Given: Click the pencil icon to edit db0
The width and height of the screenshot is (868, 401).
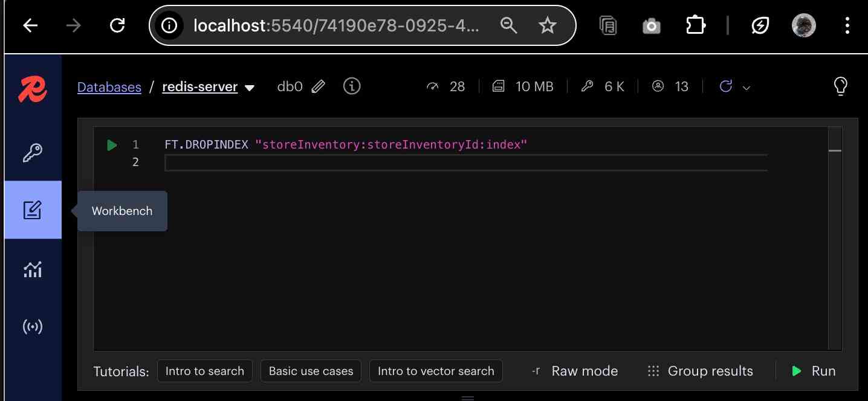Looking at the screenshot, I should (319, 87).
